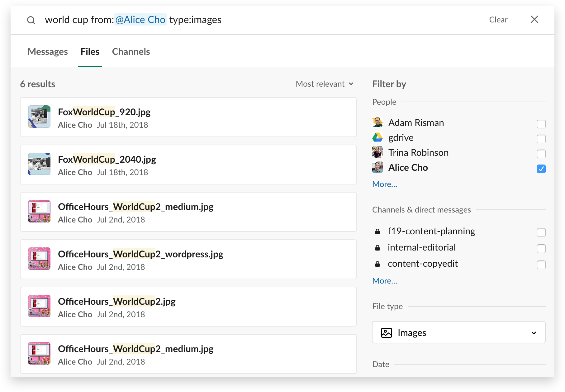Check the Adam Risman filter checkbox
565x392 pixels.
[x=541, y=124]
